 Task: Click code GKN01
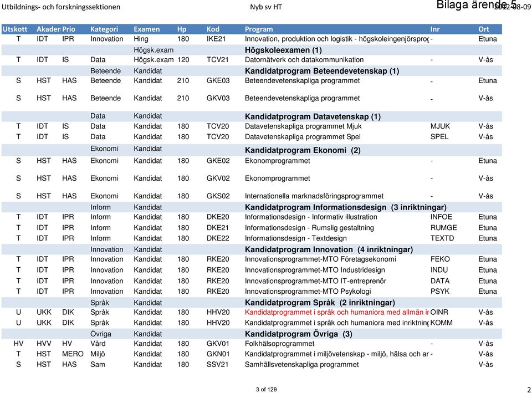218,354
